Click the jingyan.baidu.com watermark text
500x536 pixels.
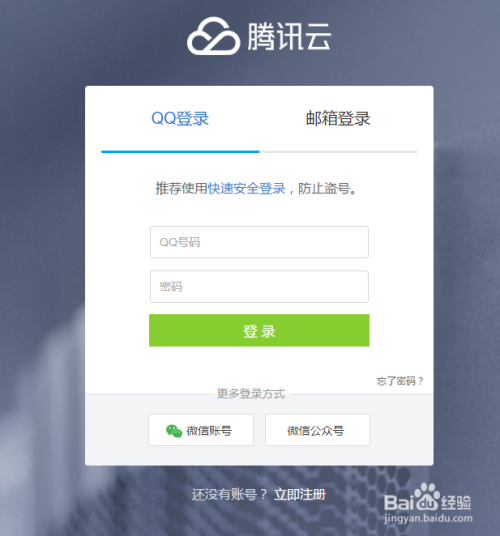pos(428,518)
